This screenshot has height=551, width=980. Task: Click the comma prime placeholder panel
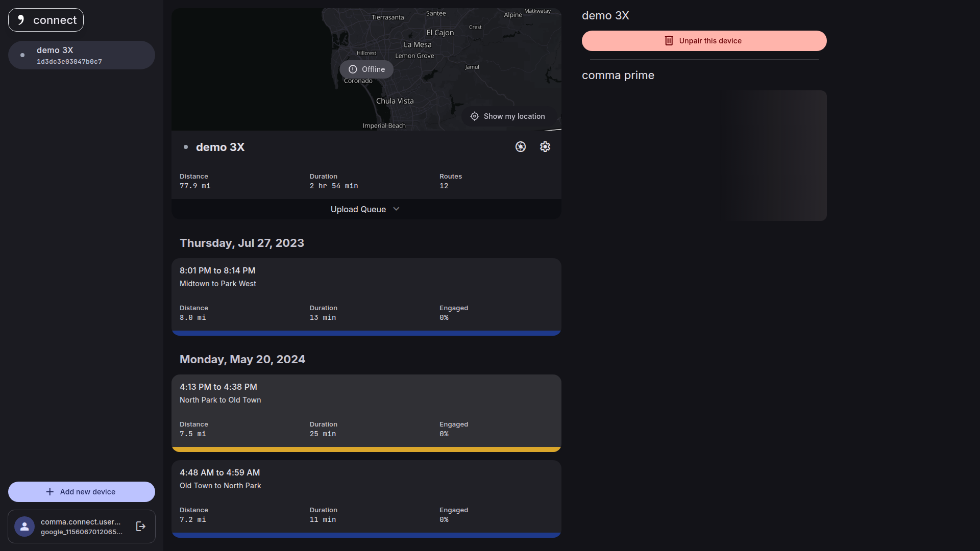pos(704,156)
